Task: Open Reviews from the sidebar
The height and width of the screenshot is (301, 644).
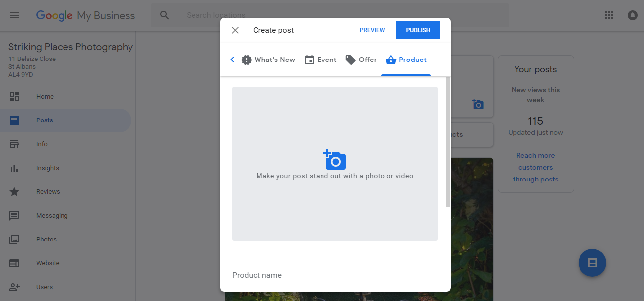Action: click(x=48, y=192)
